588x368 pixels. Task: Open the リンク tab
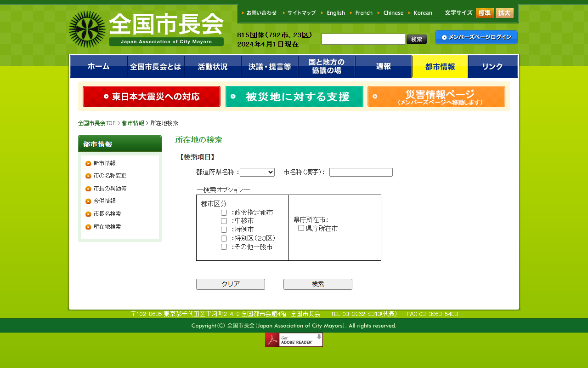[493, 67]
